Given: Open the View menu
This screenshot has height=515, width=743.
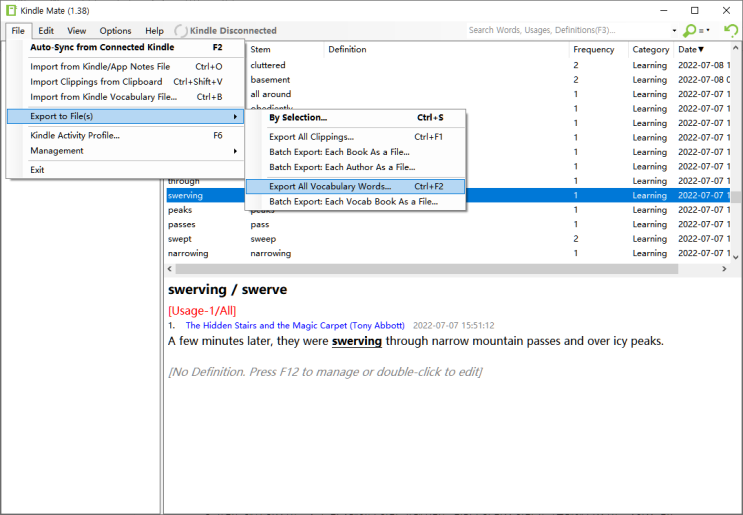Looking at the screenshot, I should click(76, 31).
